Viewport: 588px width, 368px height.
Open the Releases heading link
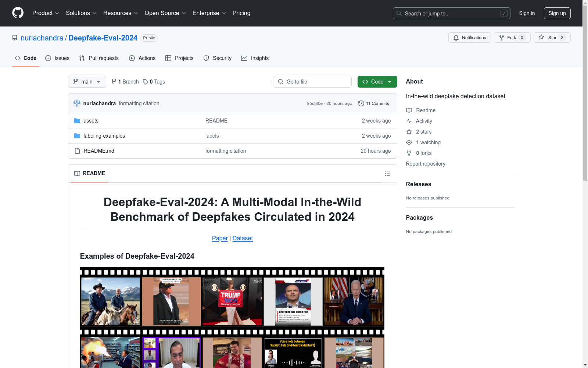pos(419,184)
